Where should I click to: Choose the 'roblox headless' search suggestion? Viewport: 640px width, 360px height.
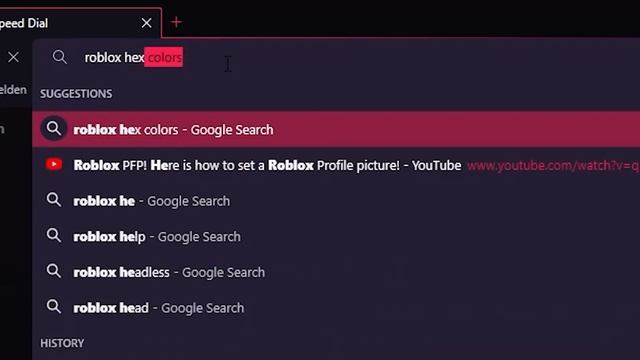[336, 272]
